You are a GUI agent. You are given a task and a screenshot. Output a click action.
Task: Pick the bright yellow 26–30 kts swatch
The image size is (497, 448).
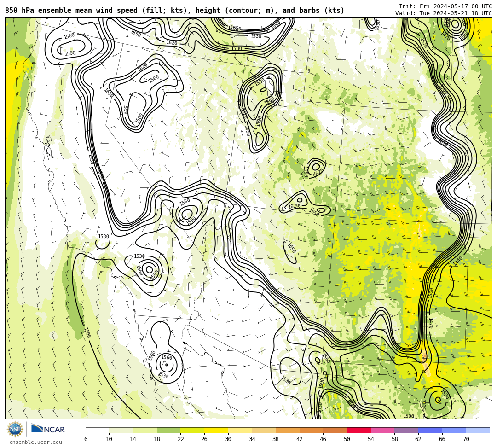point(216,430)
